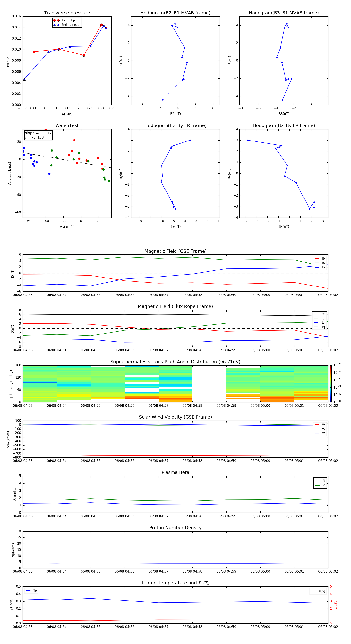This screenshot has height=644, width=351.
Task: Click the 'Proton Temperature and Te/Tp' title
Action: coord(175,583)
